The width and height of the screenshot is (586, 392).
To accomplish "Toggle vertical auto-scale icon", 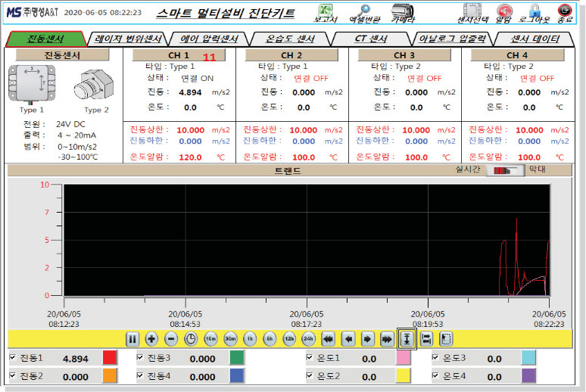I will (407, 339).
